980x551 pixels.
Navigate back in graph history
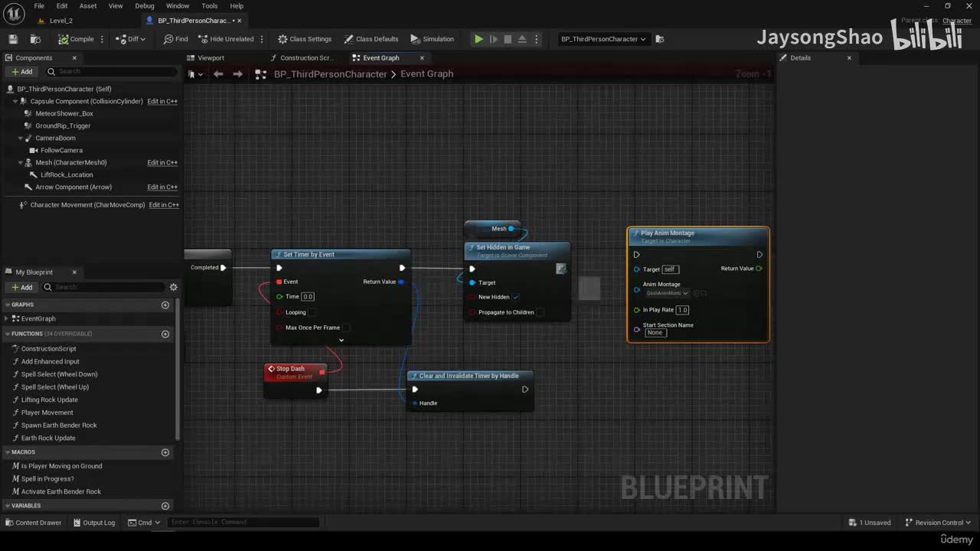click(218, 74)
